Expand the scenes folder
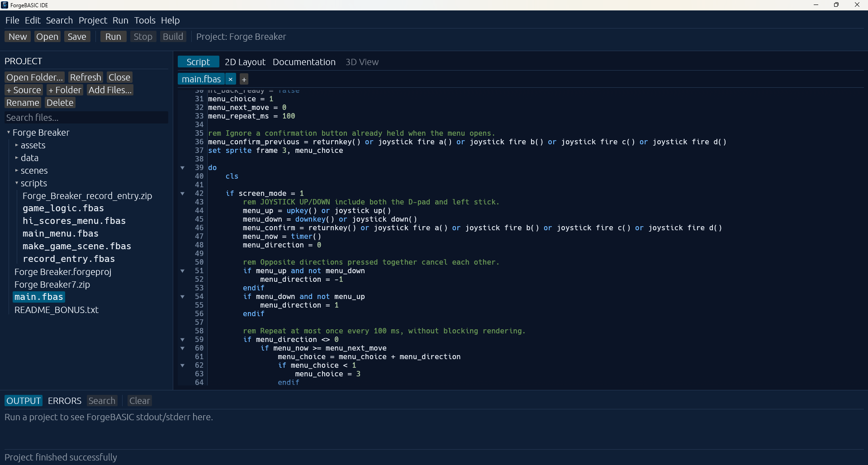Screen dimensions: 868x465 [x=16, y=171]
